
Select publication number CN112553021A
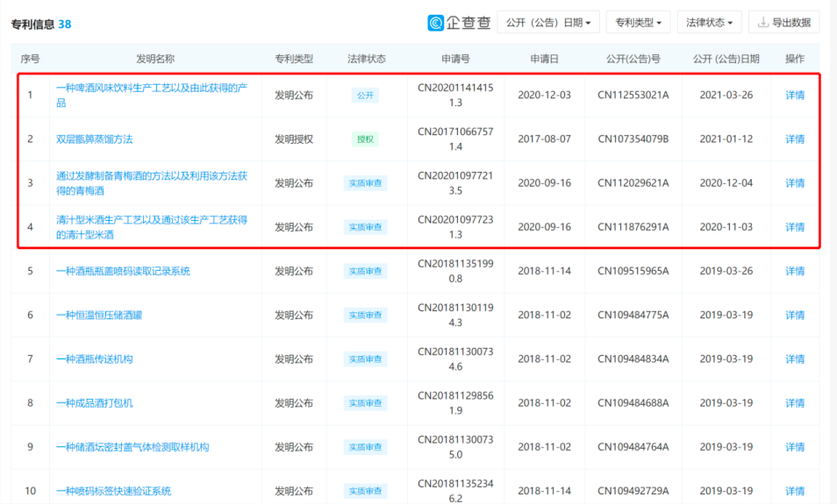(633, 95)
